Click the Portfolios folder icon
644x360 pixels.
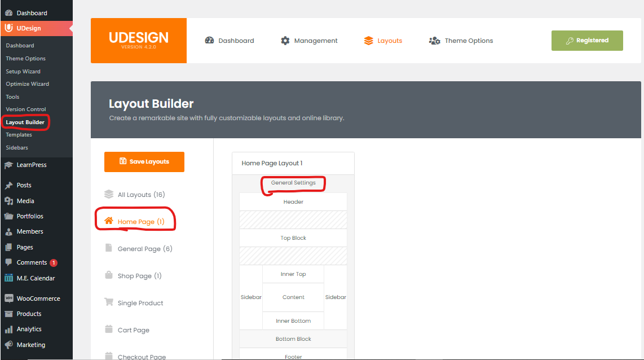(x=8, y=216)
